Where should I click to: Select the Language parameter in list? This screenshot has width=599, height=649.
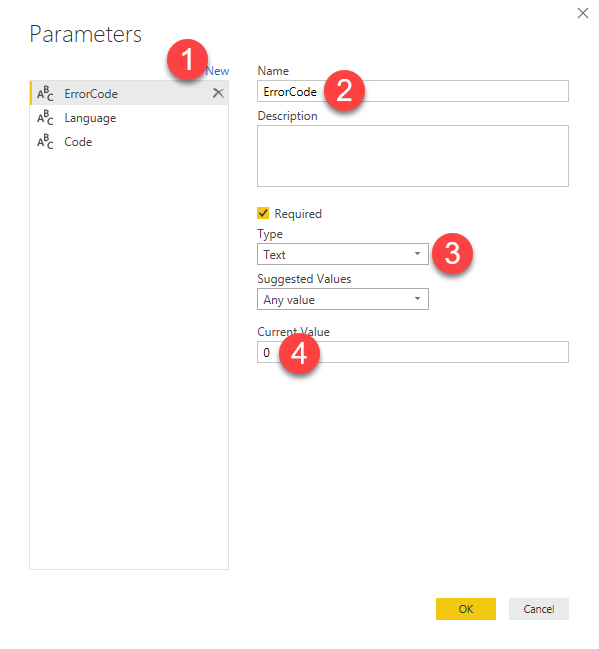point(129,118)
